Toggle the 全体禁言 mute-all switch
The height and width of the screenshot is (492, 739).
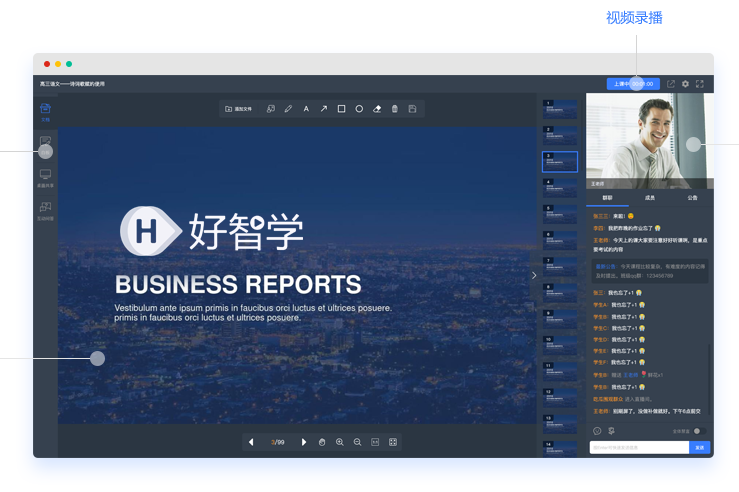[x=699, y=431]
